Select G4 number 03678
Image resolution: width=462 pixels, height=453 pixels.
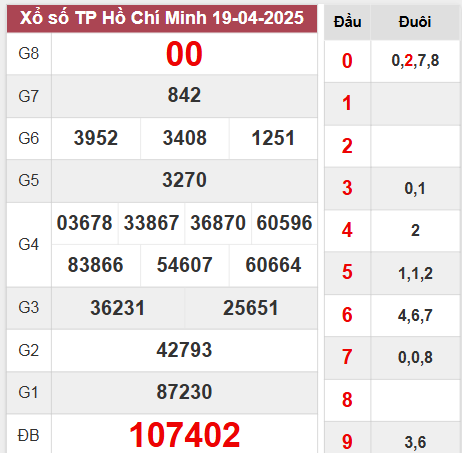[x=84, y=223]
